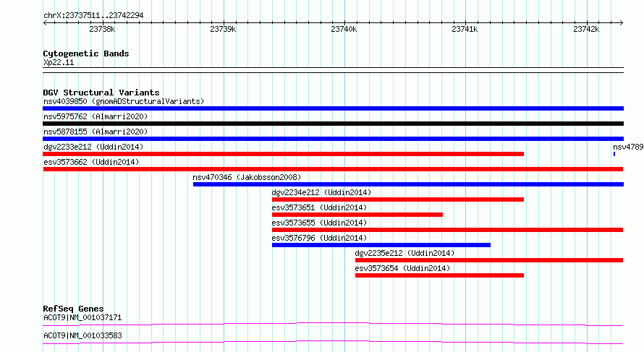Click the RefSeq Genes track title

click(73, 309)
